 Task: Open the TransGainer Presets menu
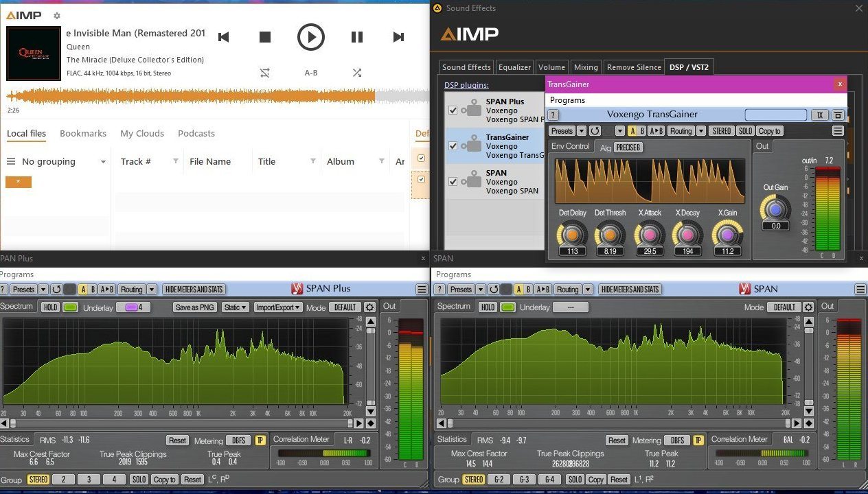(x=562, y=131)
